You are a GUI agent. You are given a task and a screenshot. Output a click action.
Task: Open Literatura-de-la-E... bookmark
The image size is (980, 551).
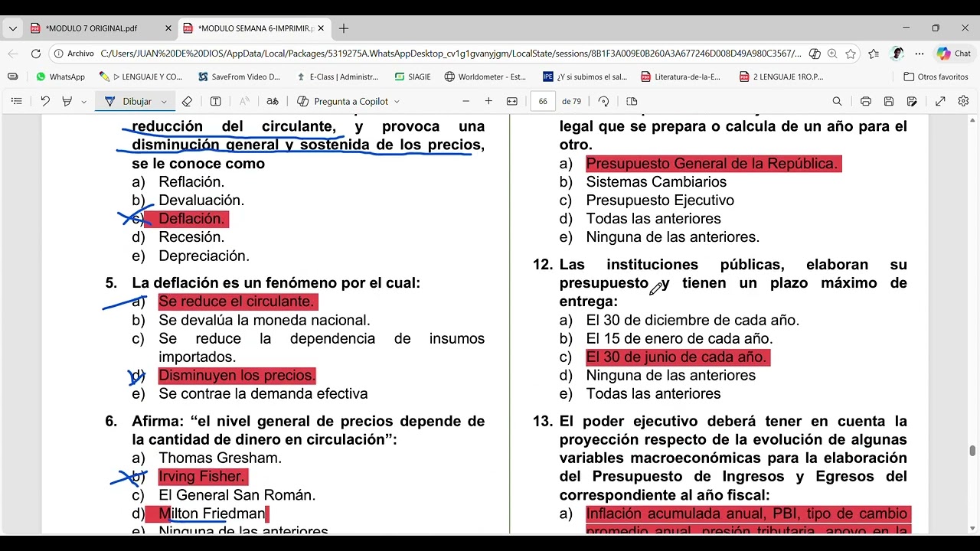pyautogui.click(x=681, y=77)
